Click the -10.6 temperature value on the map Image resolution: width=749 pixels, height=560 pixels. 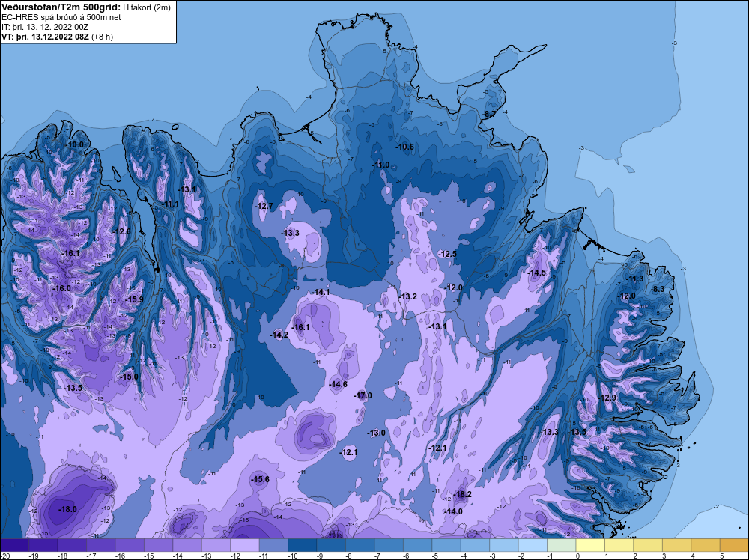click(405, 147)
